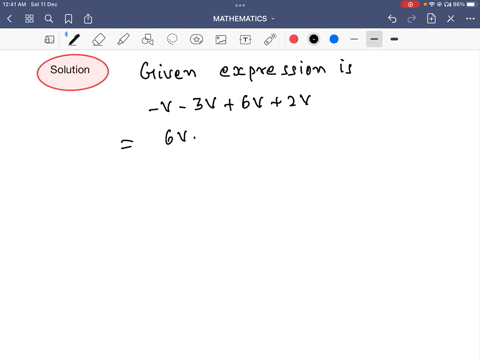Open the Elements sticker tool

pos(196,40)
